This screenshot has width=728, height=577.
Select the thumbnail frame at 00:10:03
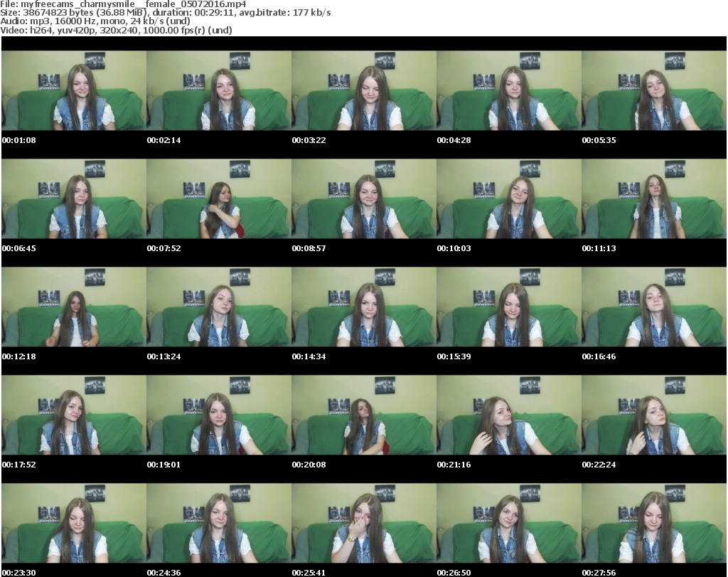(x=509, y=198)
